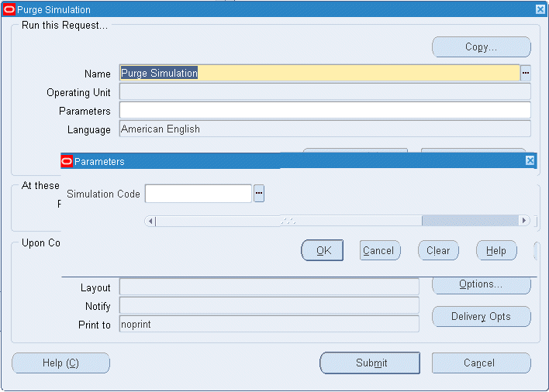Open the Simulation Code list of values
This screenshot has width=549, height=392.
(x=259, y=194)
